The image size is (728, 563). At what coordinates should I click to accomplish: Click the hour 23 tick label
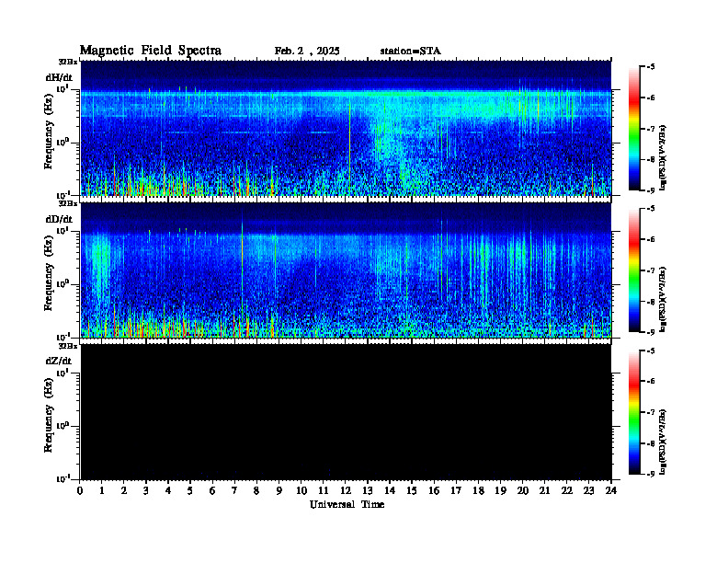click(588, 491)
